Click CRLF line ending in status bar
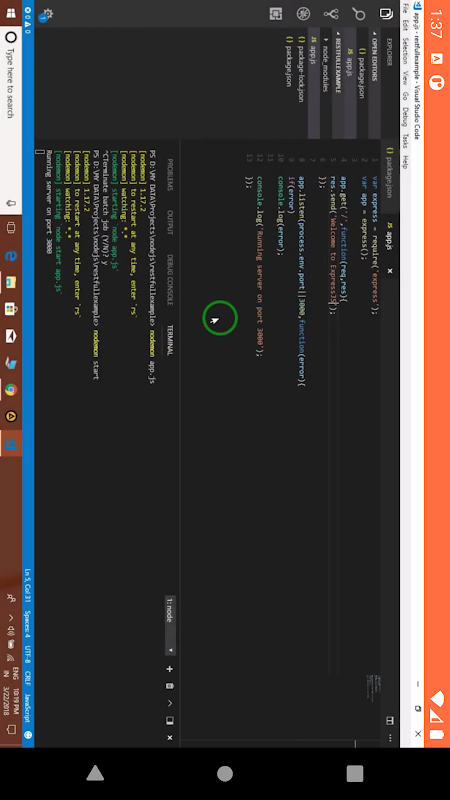 pyautogui.click(x=28, y=679)
